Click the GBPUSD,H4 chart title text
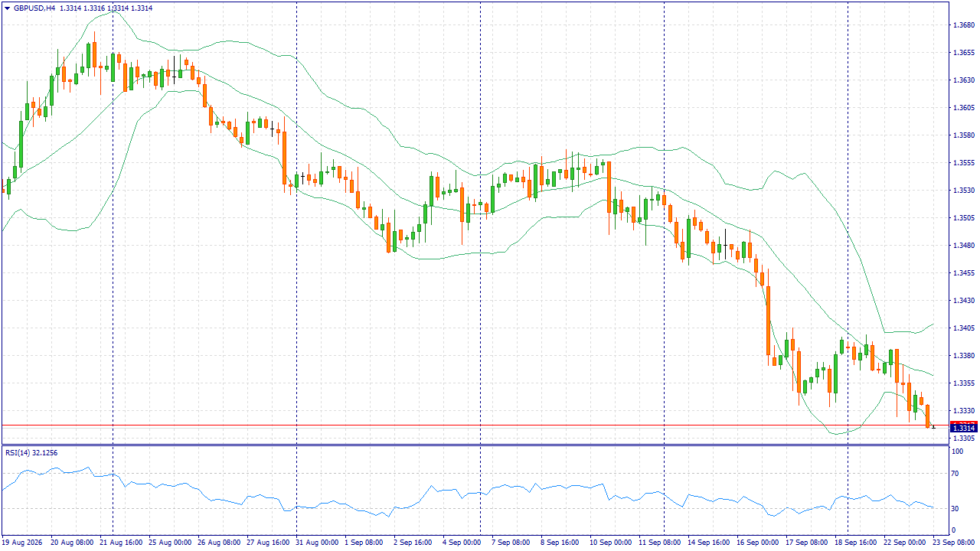 point(34,8)
